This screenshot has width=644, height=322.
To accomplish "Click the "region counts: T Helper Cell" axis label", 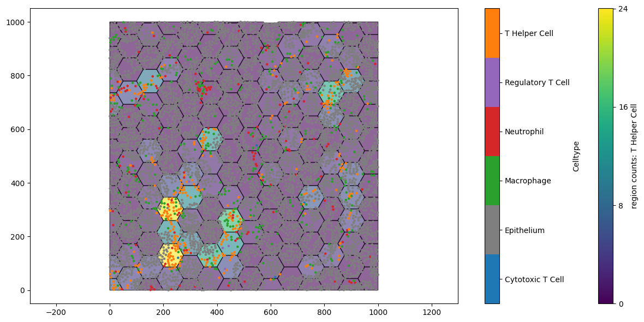I will pos(633,154).
